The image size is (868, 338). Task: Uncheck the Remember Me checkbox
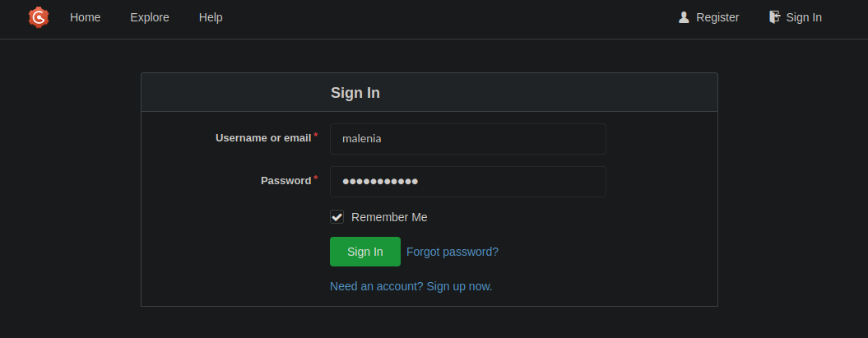pyautogui.click(x=337, y=217)
